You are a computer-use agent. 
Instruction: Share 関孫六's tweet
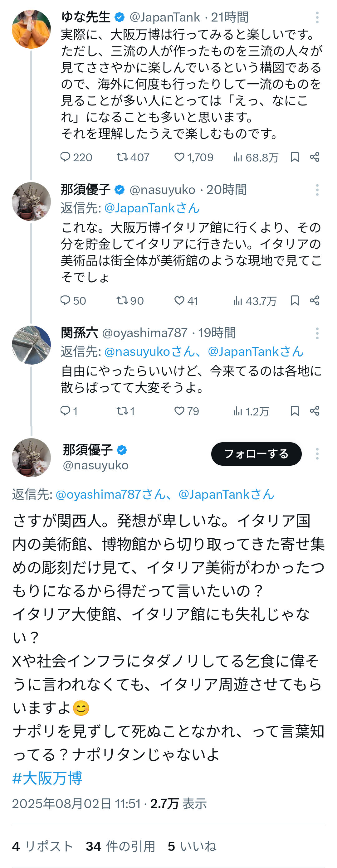click(315, 411)
